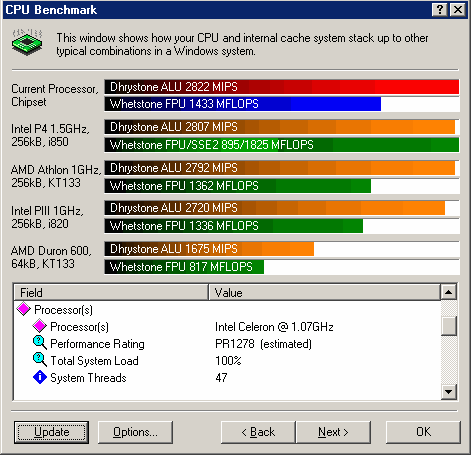Click the magnifier icon beside Total System Load

40,360
